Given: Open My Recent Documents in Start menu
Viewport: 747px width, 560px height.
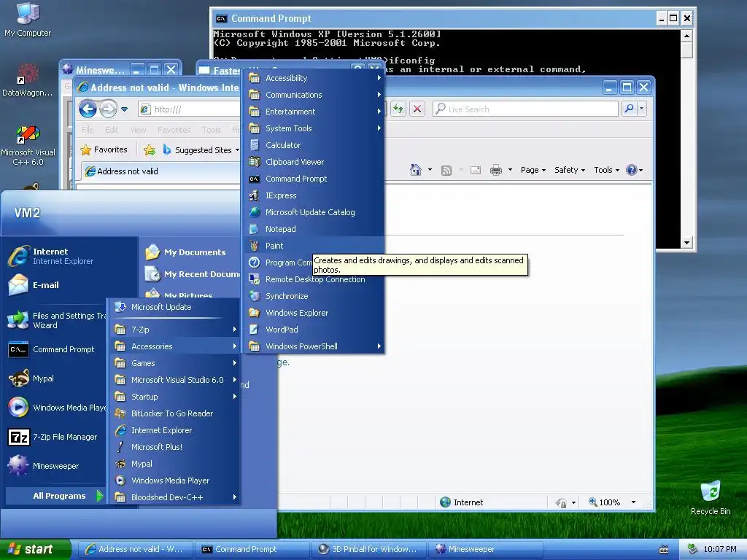Looking at the screenshot, I should [x=190, y=274].
